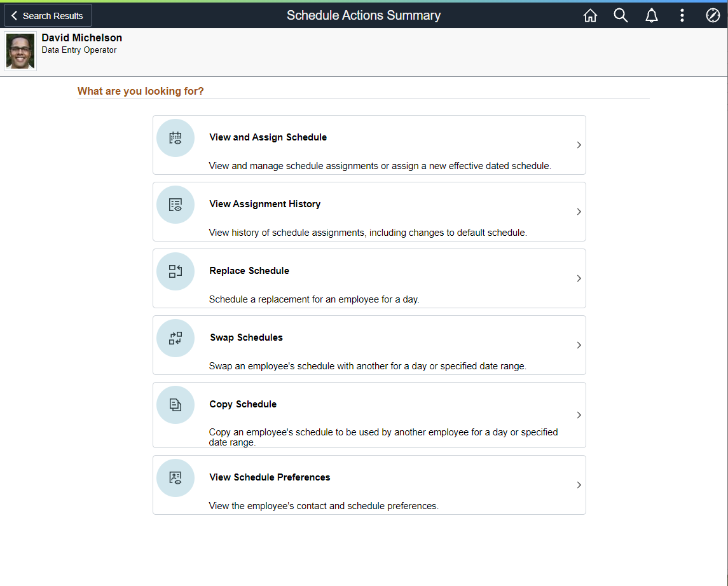Click the View Assignment History icon

175,205
